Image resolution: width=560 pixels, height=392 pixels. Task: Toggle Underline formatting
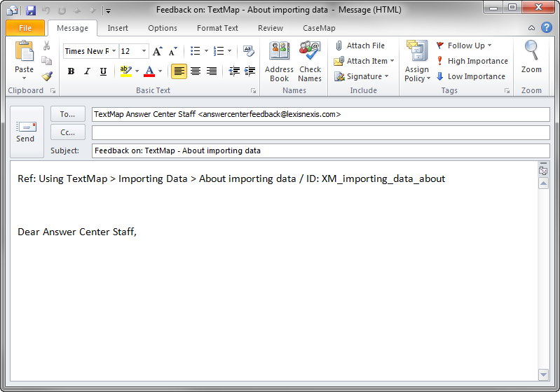click(x=103, y=71)
